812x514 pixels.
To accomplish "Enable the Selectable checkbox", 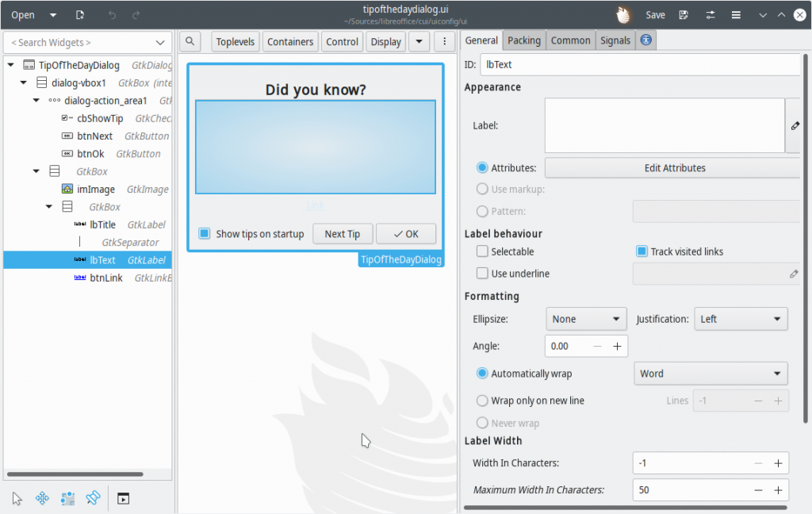I will pos(482,251).
